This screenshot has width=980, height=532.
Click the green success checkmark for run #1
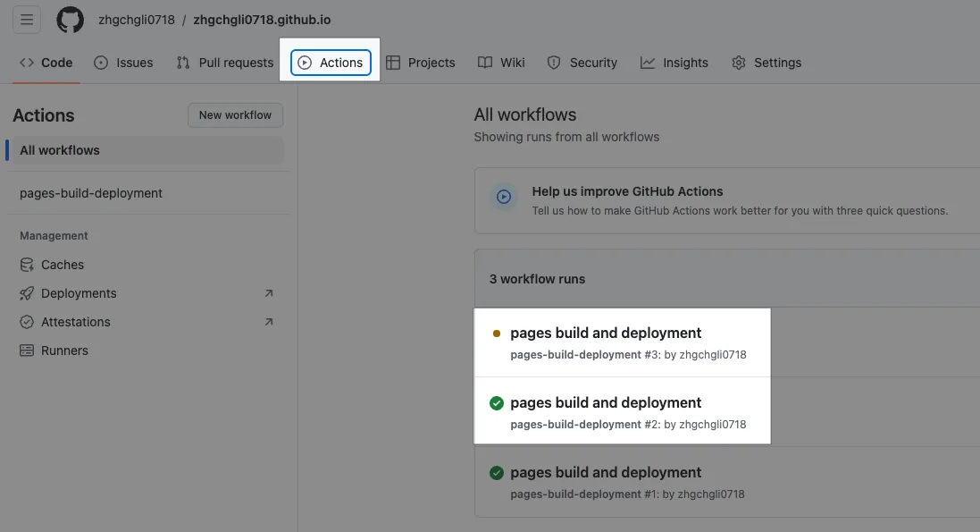coord(497,473)
